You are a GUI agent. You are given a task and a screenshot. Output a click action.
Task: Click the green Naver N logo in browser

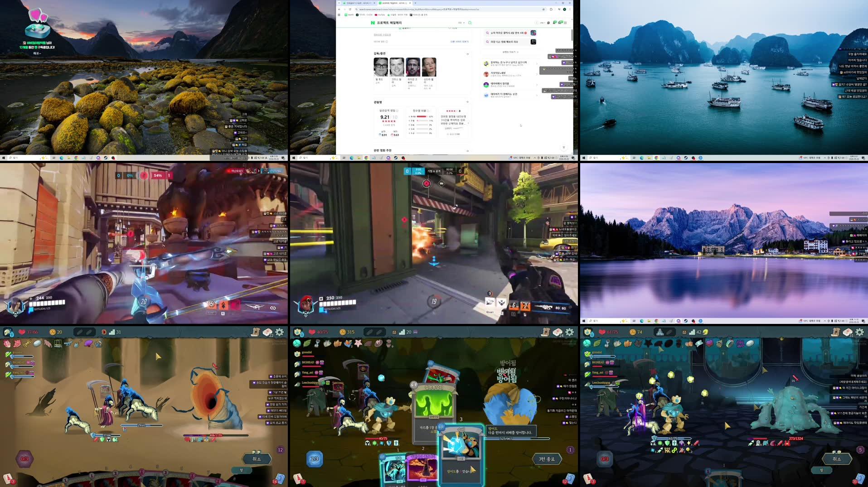[373, 23]
